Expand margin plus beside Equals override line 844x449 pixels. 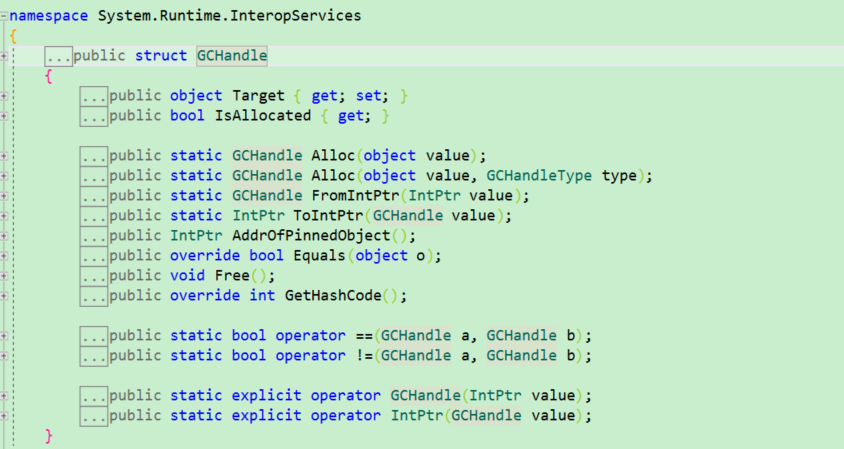coord(3,256)
